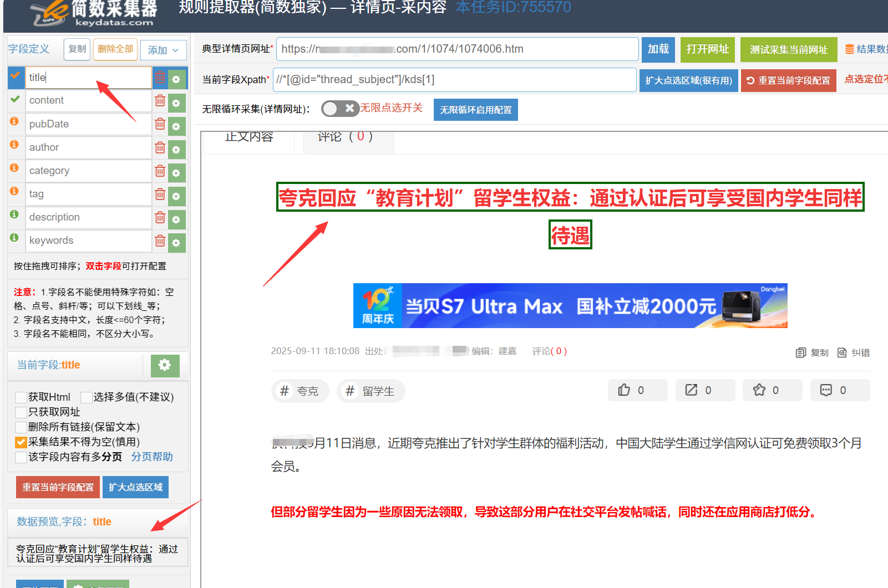Switch to the 评论 tab
Screen dimensions: 888x588
click(x=345, y=137)
